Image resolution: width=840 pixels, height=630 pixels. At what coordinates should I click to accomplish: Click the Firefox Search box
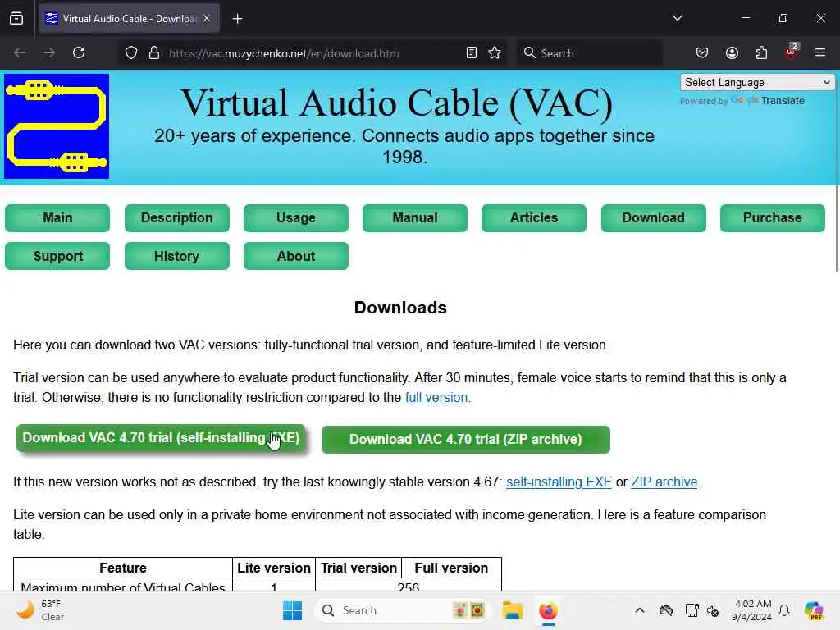(x=589, y=53)
